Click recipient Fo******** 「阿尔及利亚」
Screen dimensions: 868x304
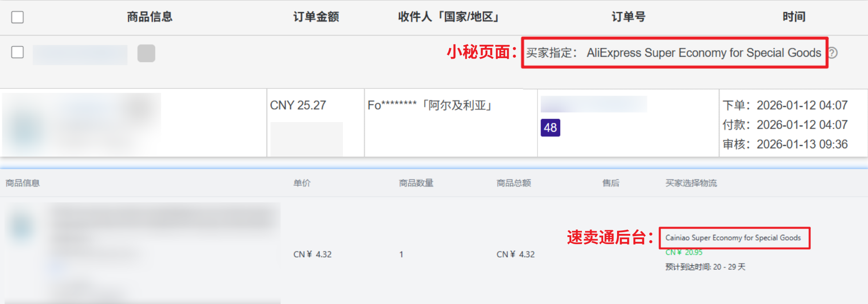click(x=430, y=105)
